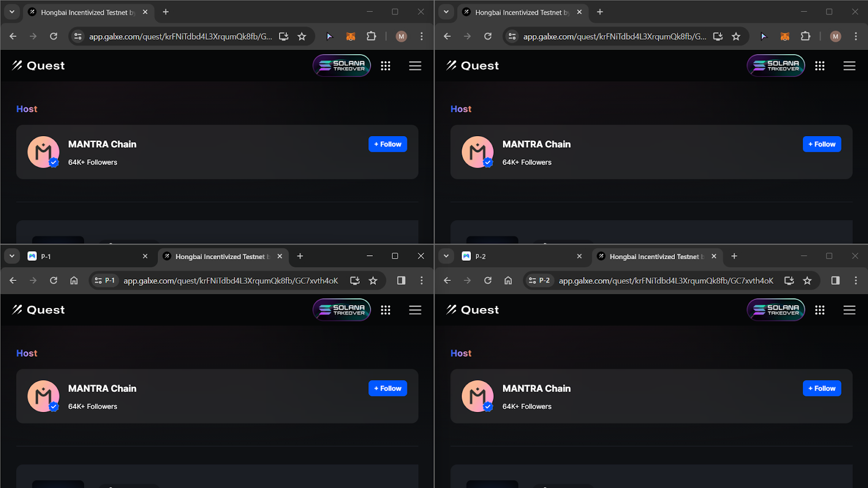
Task: Follow MANTRA Chain in top-right window
Action: [822, 144]
